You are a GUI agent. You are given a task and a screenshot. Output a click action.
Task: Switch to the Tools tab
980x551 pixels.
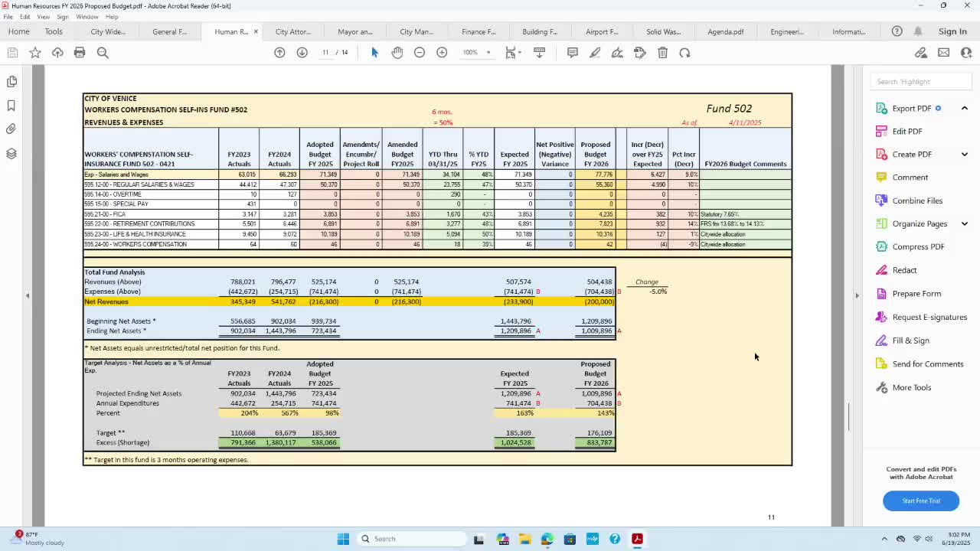(x=54, y=31)
